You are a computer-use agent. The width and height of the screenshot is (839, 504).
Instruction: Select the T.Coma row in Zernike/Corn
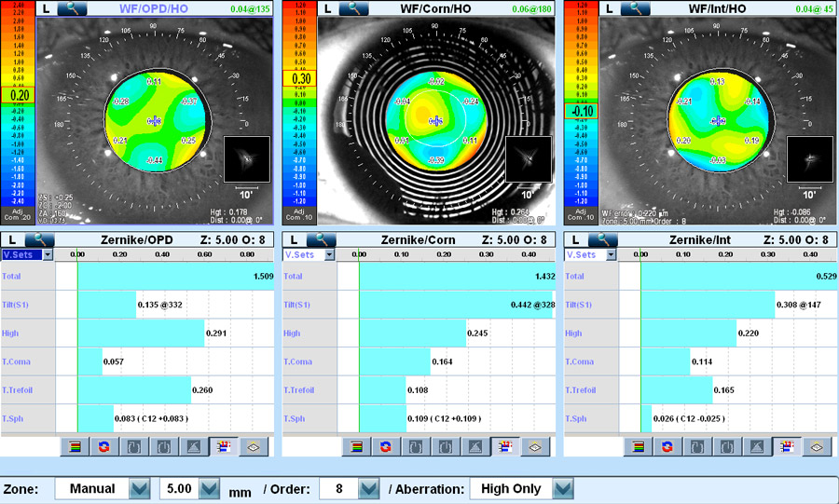tap(310, 361)
